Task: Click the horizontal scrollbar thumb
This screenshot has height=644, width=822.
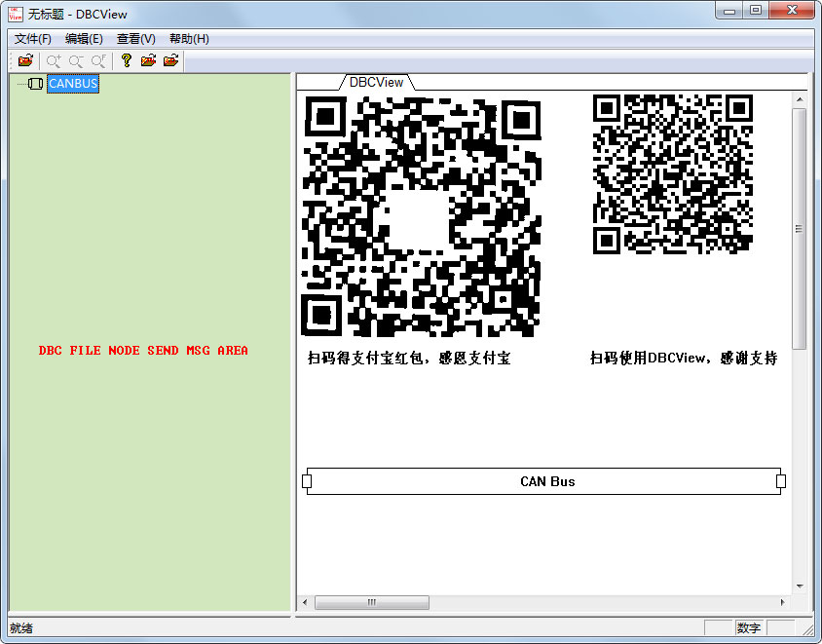Action: [x=372, y=602]
